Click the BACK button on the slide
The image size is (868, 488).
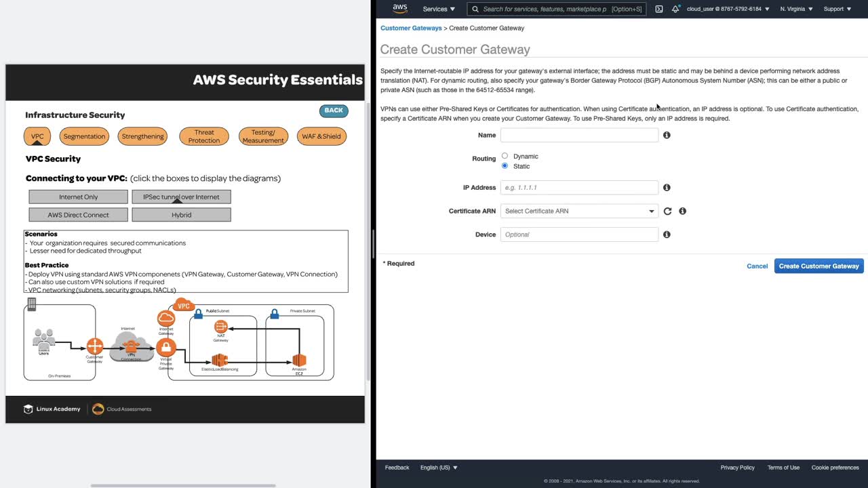[x=334, y=110]
